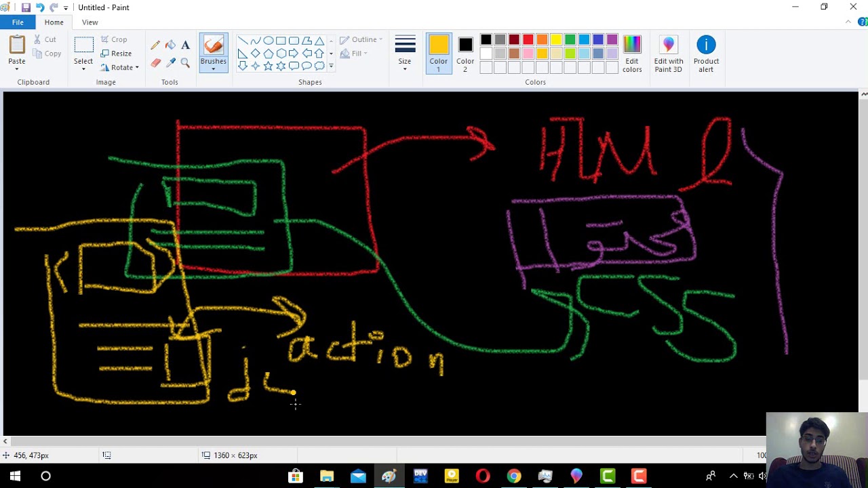Open Google Chrome from the taskbar
Screen dimensions: 868x488
click(x=514, y=476)
